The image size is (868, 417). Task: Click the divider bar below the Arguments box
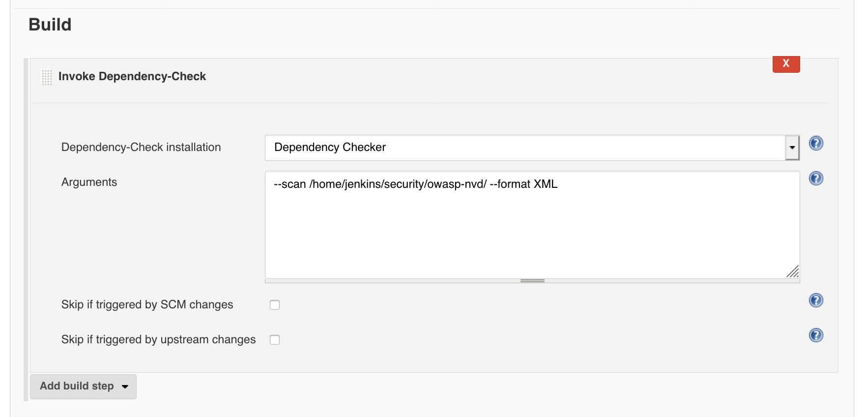coord(533,281)
